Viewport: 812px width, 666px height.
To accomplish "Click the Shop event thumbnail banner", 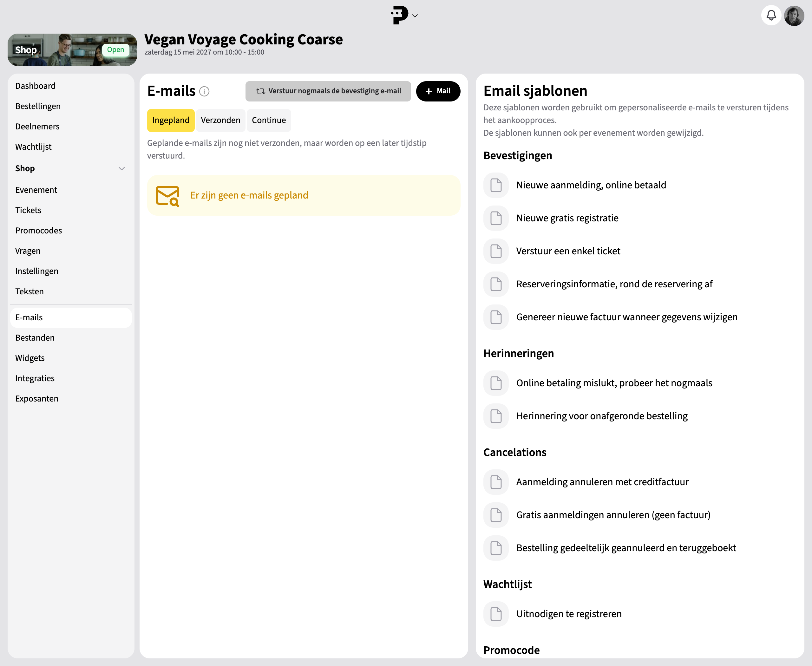I will (x=72, y=50).
